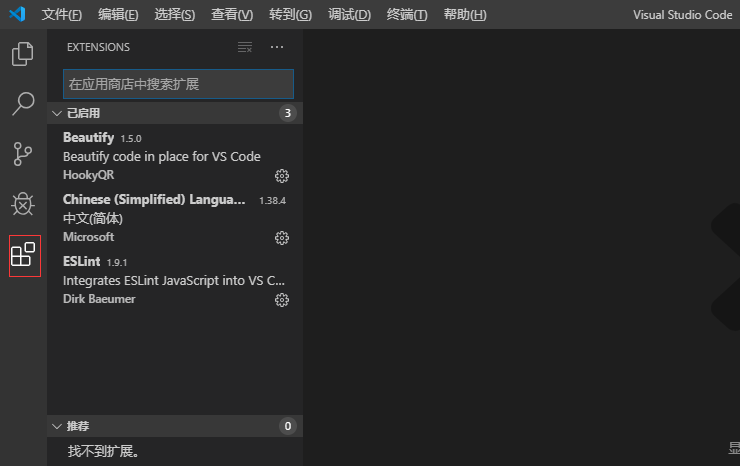Viewport: 740px width, 466px height.
Task: Select the ESLint extension entry
Action: click(x=175, y=280)
